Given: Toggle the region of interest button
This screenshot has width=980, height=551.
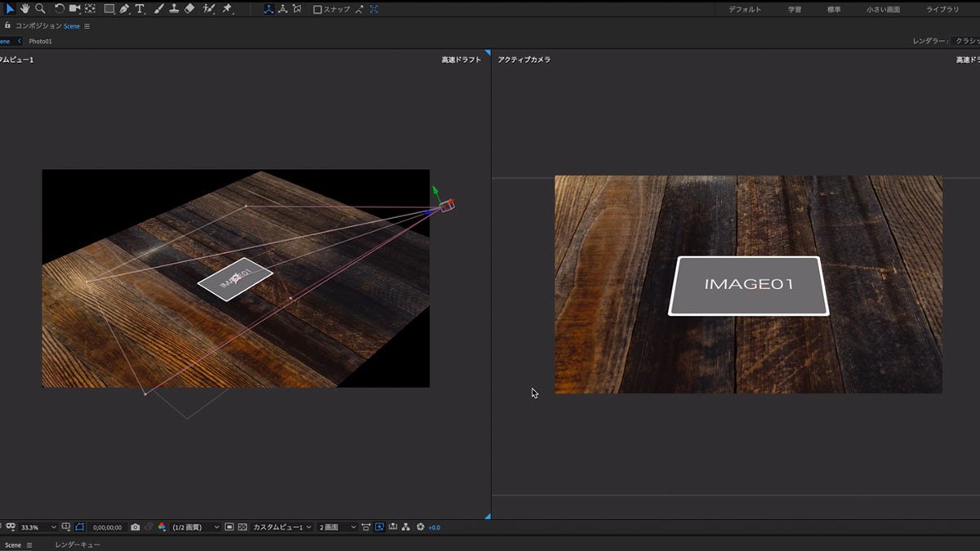Looking at the screenshot, I should click(x=229, y=527).
